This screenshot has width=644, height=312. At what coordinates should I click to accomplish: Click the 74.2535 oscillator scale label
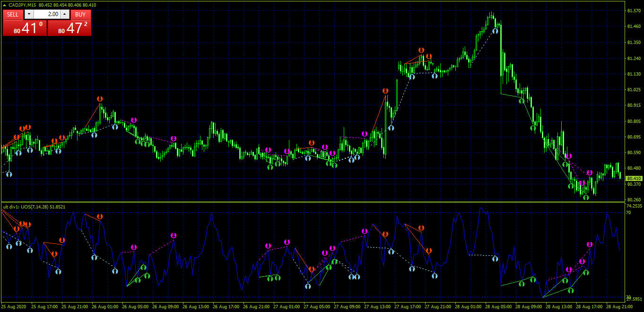(x=634, y=206)
